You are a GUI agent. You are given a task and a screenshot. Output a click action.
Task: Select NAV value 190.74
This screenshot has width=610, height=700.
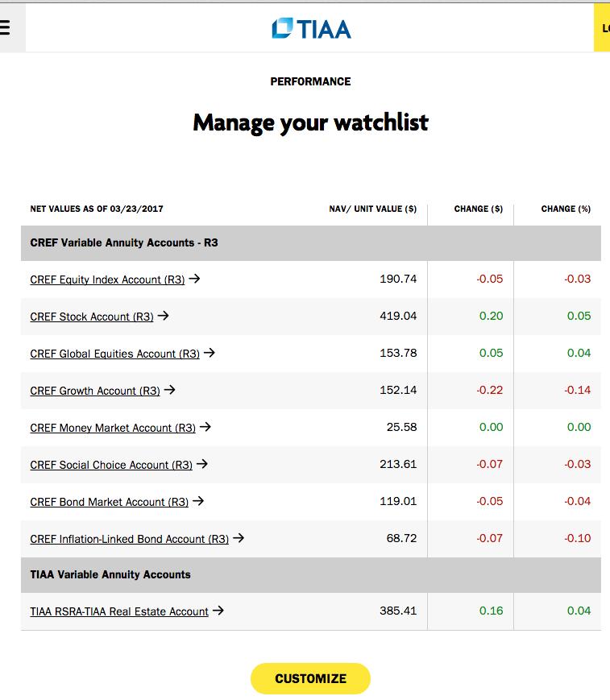tap(398, 279)
